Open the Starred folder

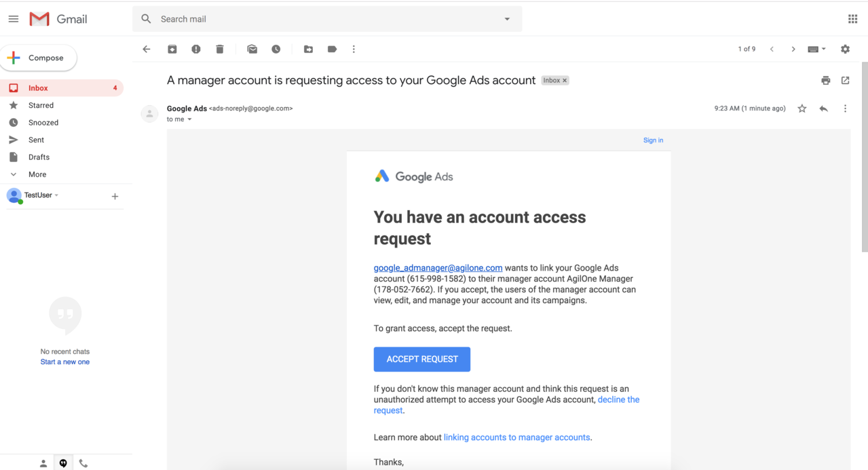coord(41,105)
